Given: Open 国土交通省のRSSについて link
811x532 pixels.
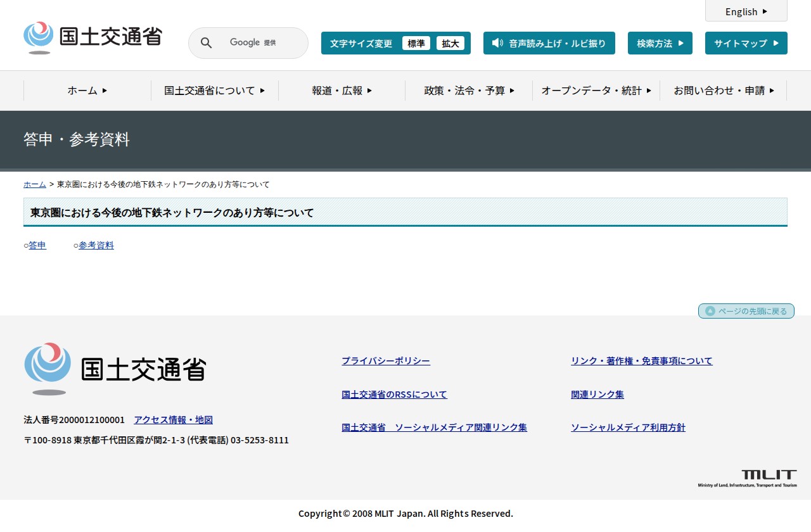Looking at the screenshot, I should coord(394,395).
